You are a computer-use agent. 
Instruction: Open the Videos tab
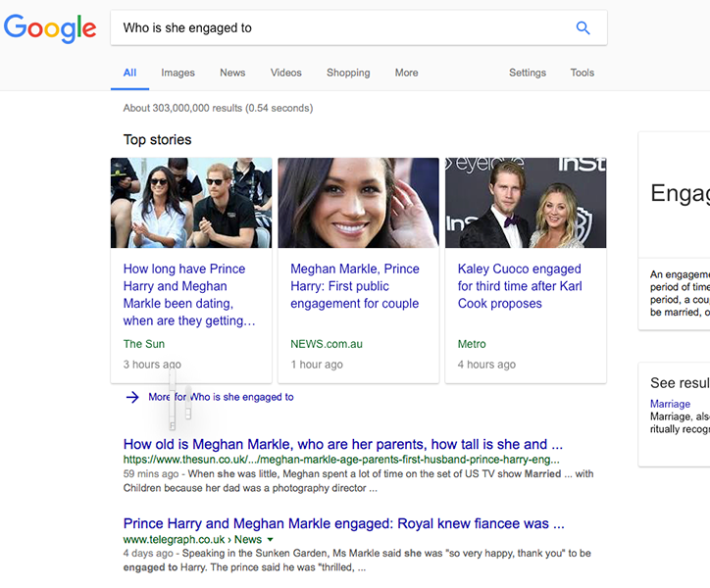(286, 73)
